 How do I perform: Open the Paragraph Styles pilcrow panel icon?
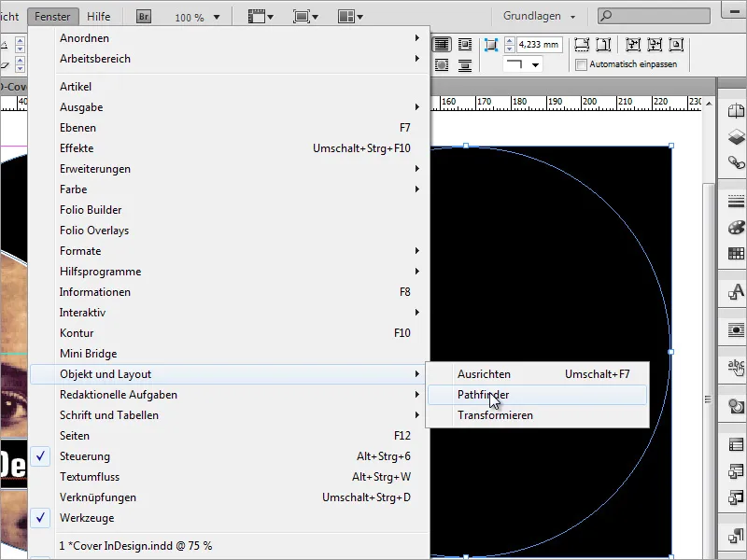tap(736, 538)
